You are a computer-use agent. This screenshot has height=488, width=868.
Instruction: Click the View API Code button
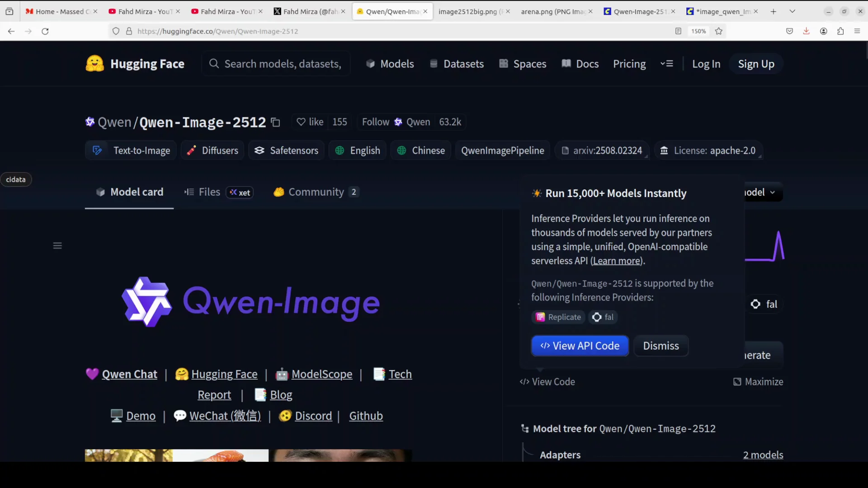click(x=580, y=346)
